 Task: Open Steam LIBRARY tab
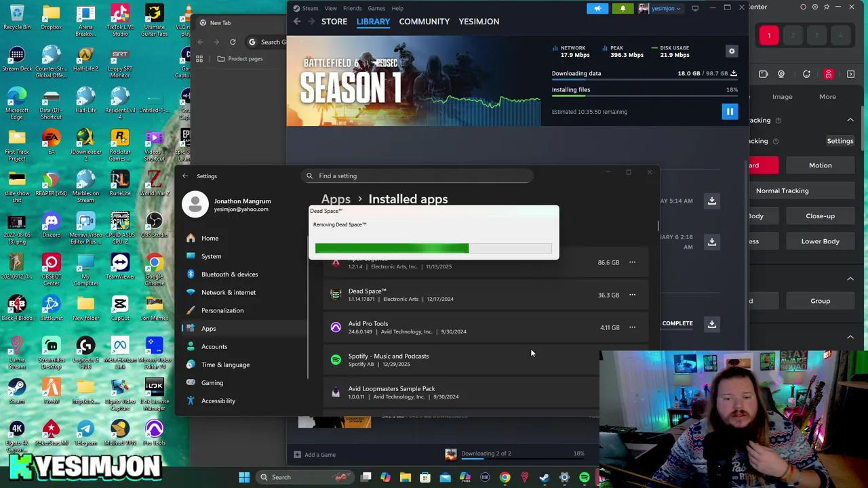(373, 22)
